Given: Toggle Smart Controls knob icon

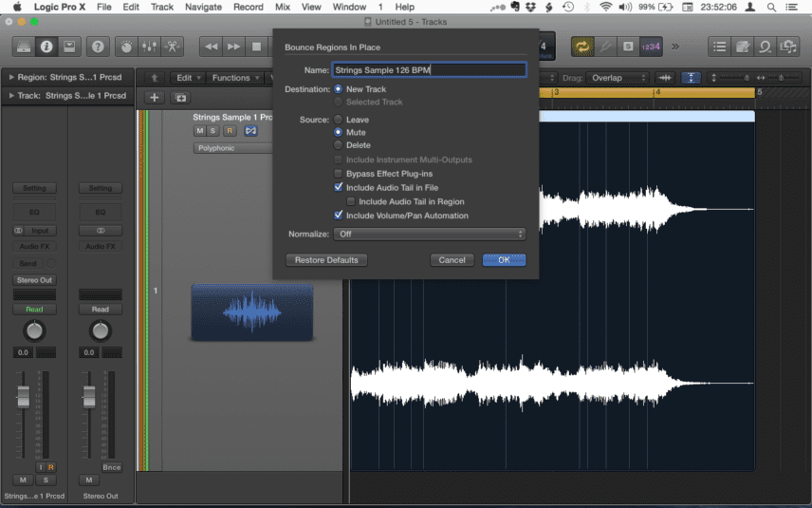Looking at the screenshot, I should coord(126,47).
